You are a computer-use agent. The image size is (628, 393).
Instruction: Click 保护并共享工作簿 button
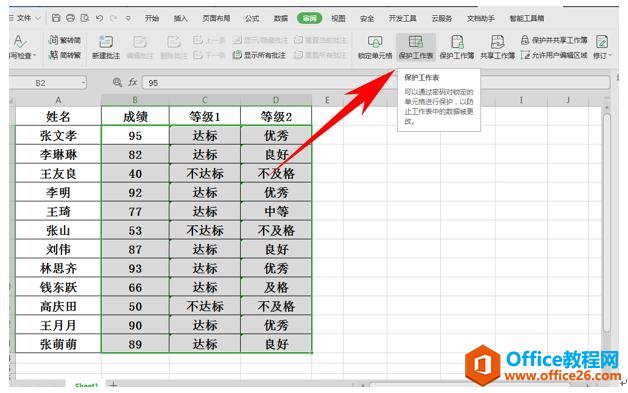click(x=554, y=40)
